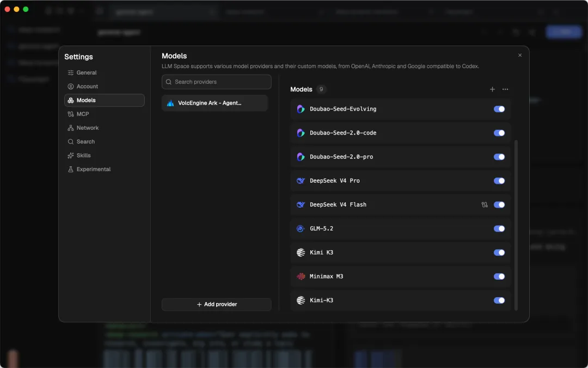Viewport: 588px width, 368px height.
Task: Add a new model with plus icon
Action: pos(492,89)
